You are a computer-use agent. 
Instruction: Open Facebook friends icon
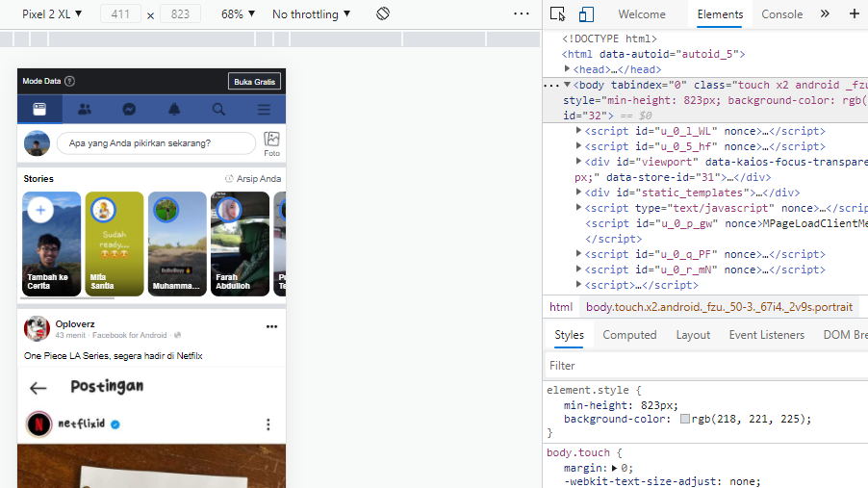[x=85, y=109]
